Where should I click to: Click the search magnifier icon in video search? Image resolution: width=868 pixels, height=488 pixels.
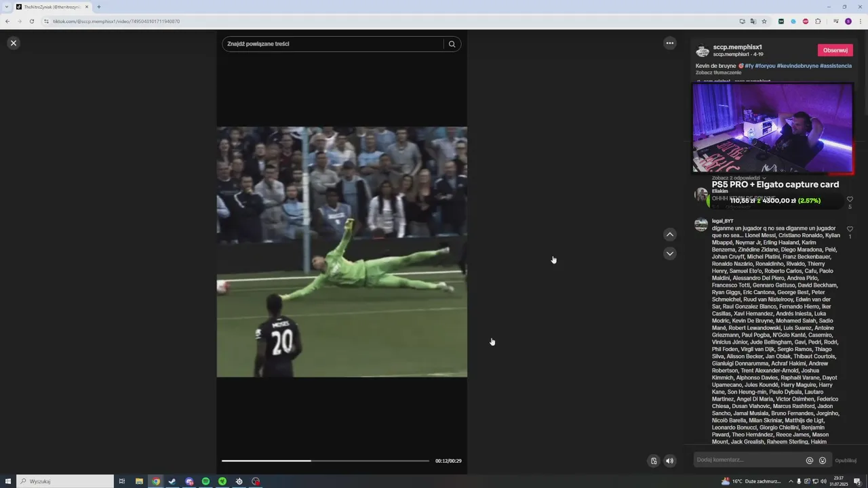coord(452,44)
